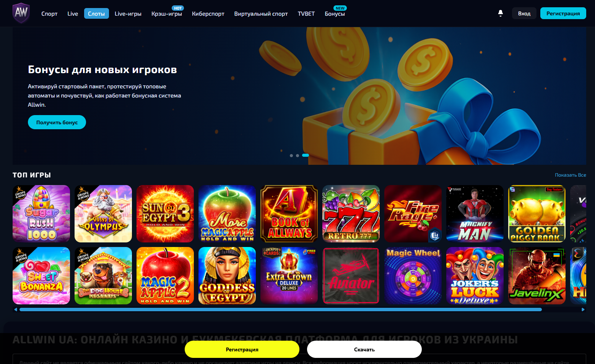Click the Показать Все link
The height and width of the screenshot is (364, 595).
click(x=571, y=175)
